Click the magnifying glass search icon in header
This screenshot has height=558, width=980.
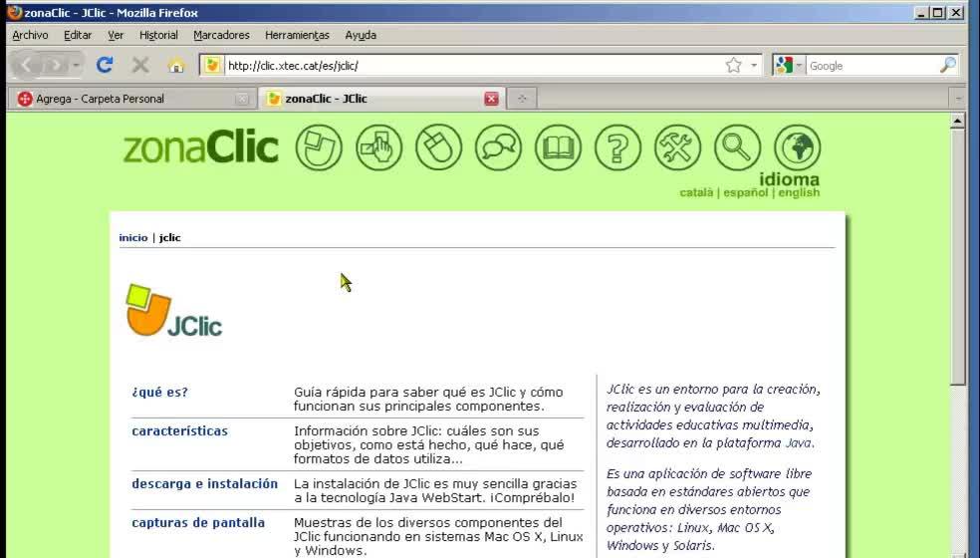click(738, 147)
